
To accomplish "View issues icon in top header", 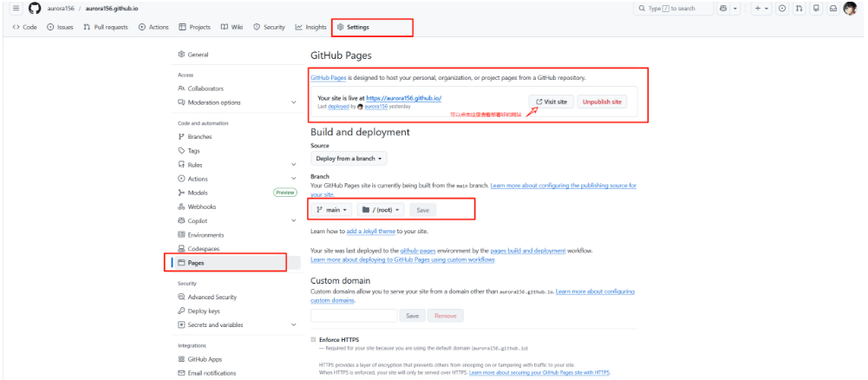I will point(781,9).
